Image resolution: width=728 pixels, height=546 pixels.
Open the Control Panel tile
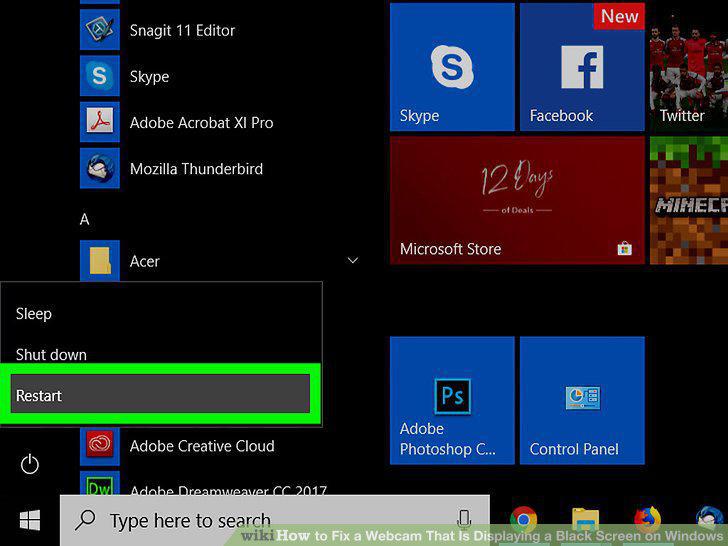582,400
